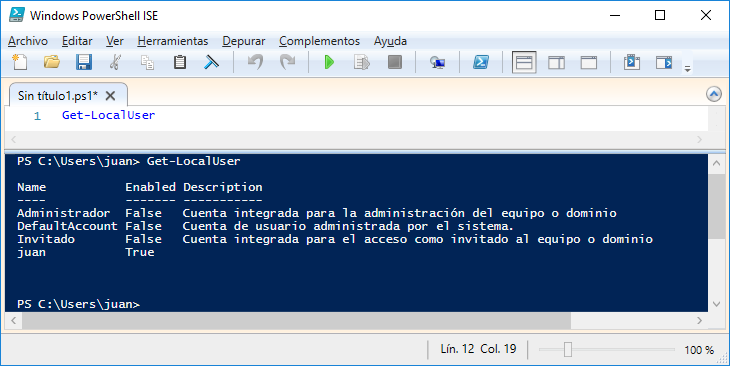Click the Clear console pane icon

point(211,62)
